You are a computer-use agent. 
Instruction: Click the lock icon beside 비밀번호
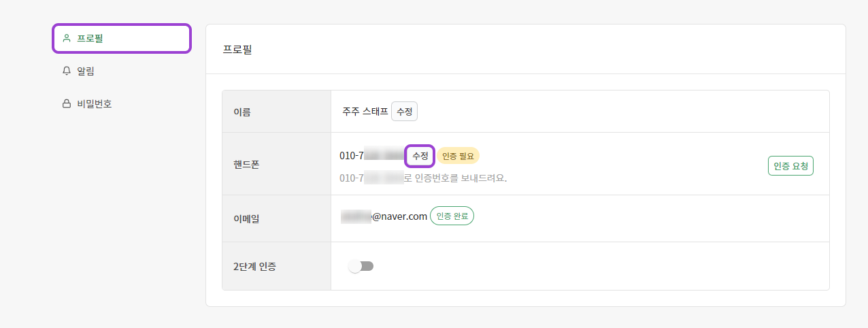[x=67, y=104]
